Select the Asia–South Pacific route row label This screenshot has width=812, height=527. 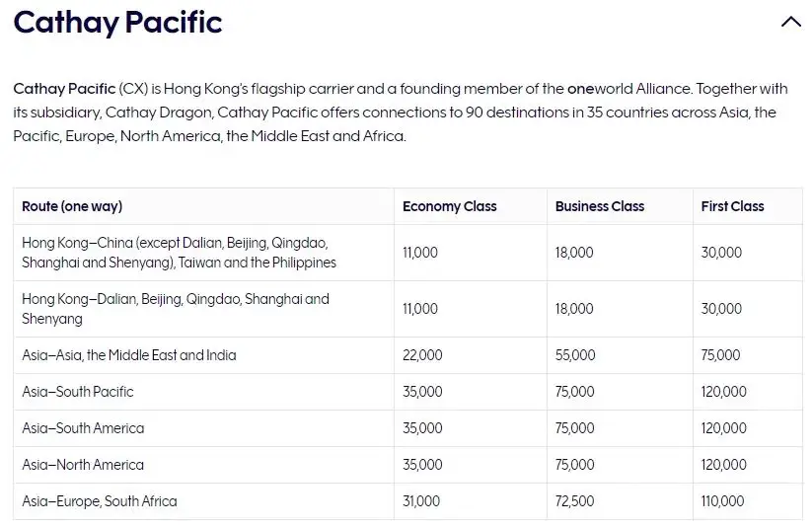pos(78,392)
